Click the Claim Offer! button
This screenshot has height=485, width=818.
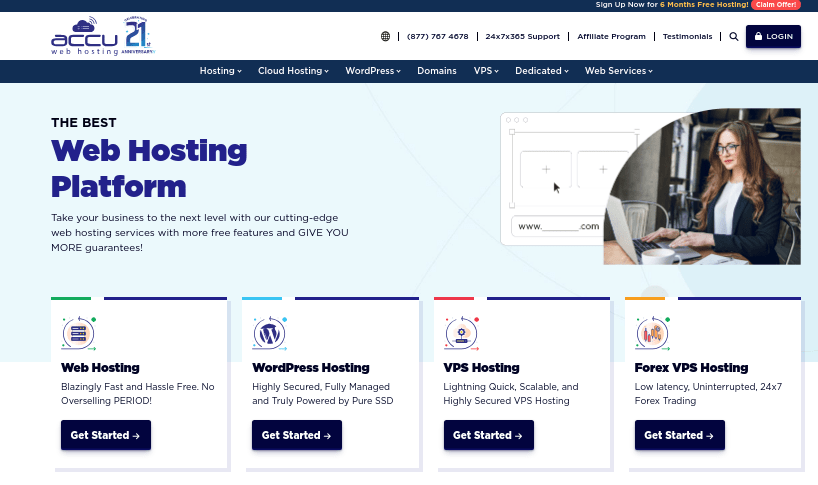click(x=776, y=5)
